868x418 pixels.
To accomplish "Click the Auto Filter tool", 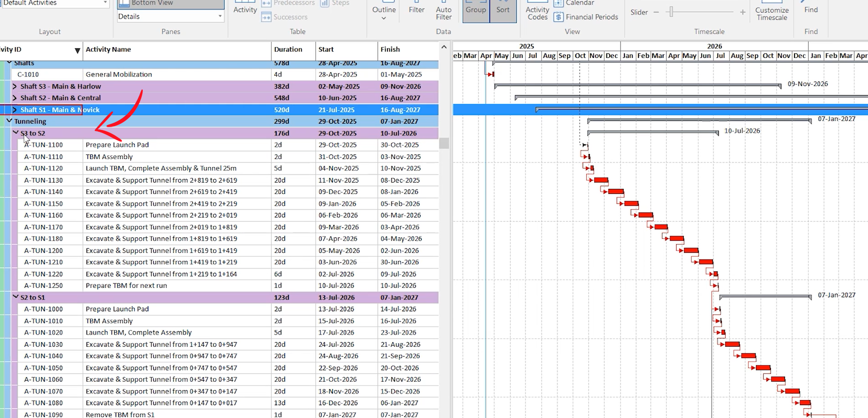I will coord(443,13).
